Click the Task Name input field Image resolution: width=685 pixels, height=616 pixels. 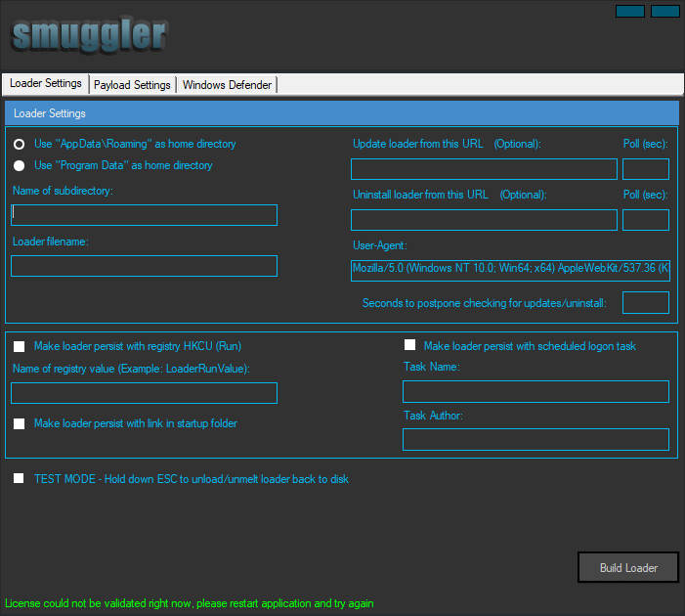(x=535, y=392)
